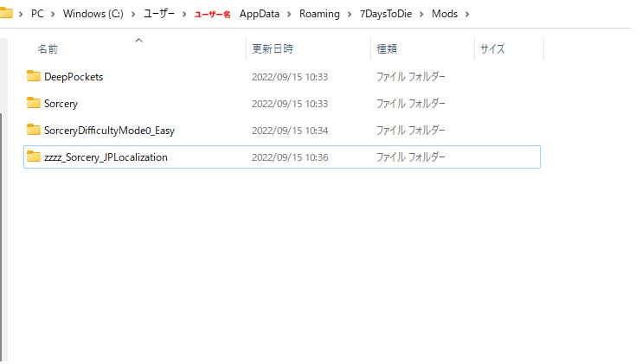642x364 pixels.
Task: Expand the chevron after AppData
Action: [x=289, y=15]
